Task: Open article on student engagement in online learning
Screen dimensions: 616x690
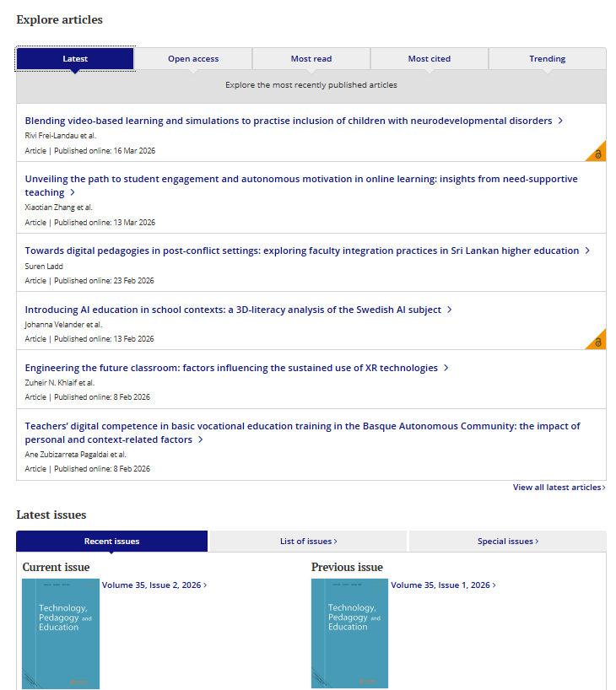Action: (301, 186)
